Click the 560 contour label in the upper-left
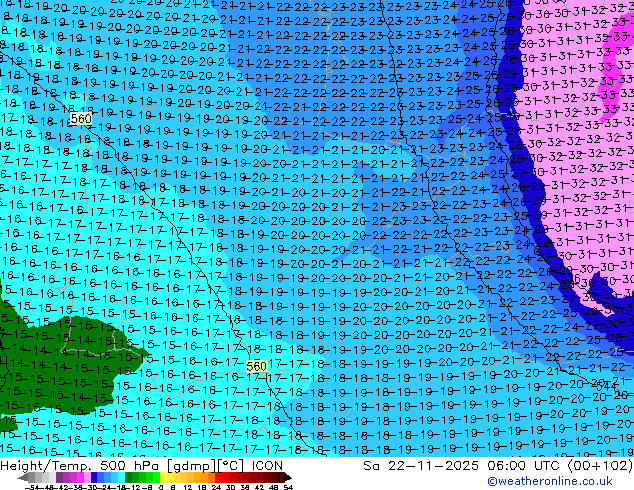The image size is (634, 490). (81, 119)
